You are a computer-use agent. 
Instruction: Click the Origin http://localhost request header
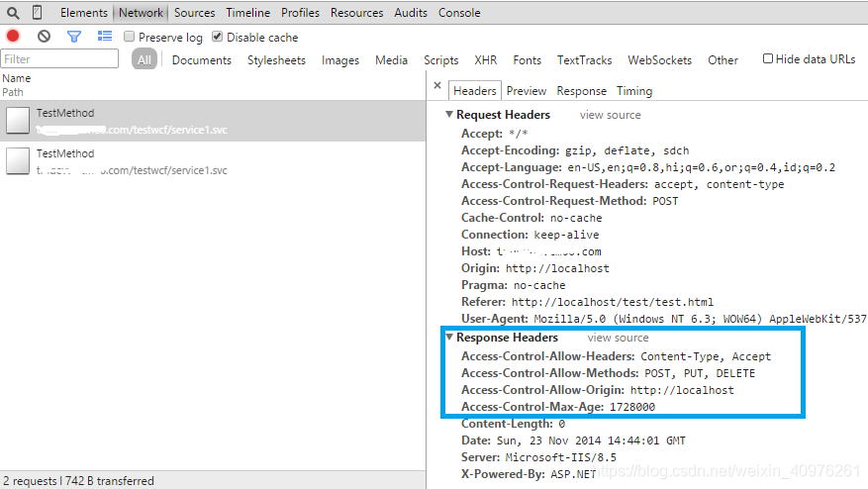pyautogui.click(x=535, y=268)
